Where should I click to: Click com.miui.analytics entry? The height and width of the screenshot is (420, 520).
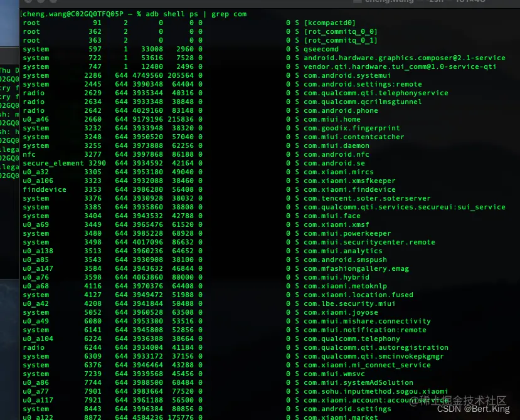pyautogui.click(x=343, y=251)
